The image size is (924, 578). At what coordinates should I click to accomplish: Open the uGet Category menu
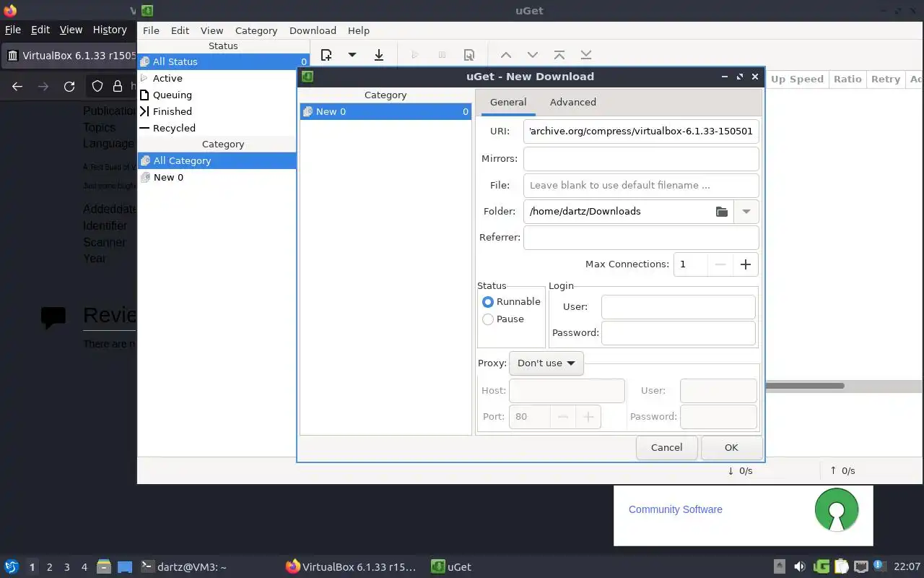click(x=256, y=30)
